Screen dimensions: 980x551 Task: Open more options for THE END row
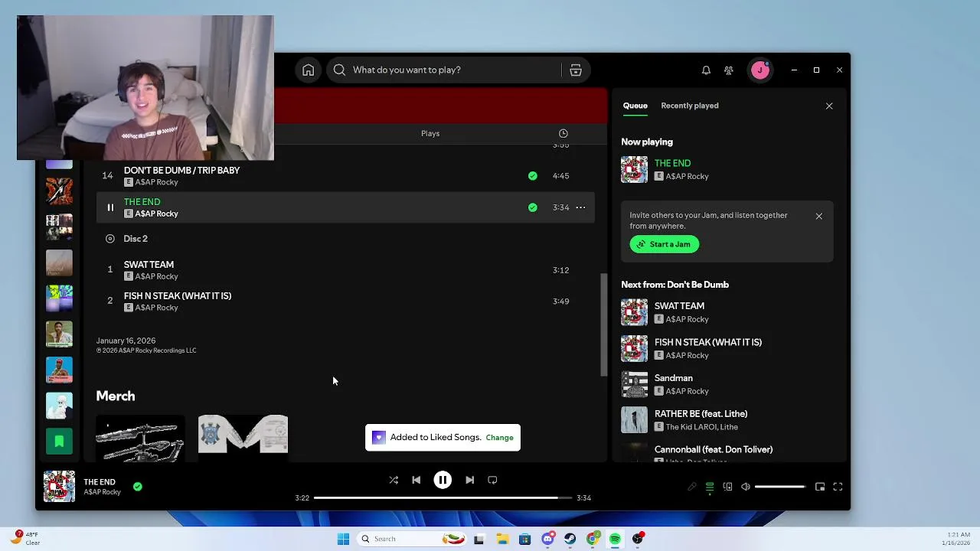[x=580, y=207]
